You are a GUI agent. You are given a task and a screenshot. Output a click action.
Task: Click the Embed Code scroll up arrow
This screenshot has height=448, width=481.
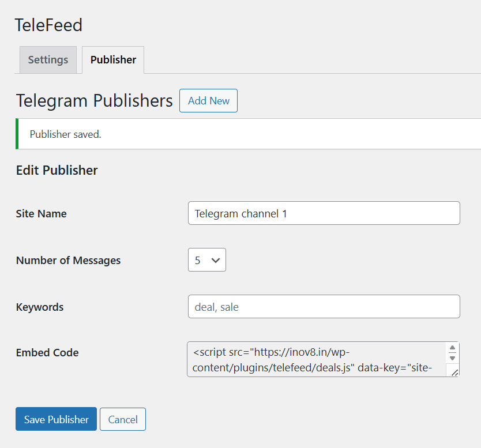tap(453, 348)
